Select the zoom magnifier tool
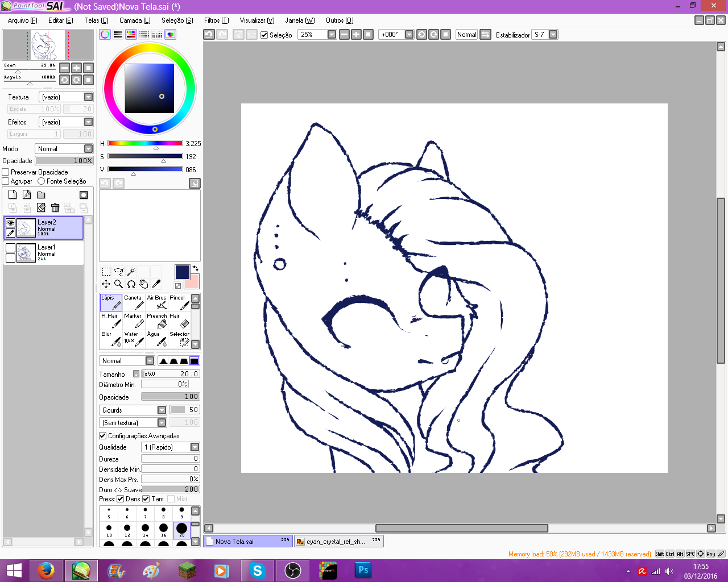The width and height of the screenshot is (728, 582). click(118, 284)
